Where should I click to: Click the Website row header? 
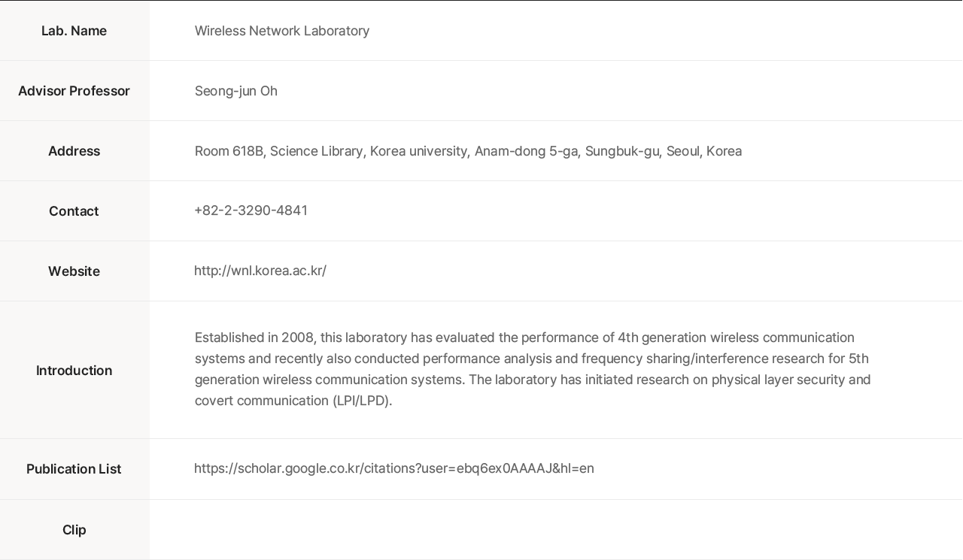click(x=74, y=271)
